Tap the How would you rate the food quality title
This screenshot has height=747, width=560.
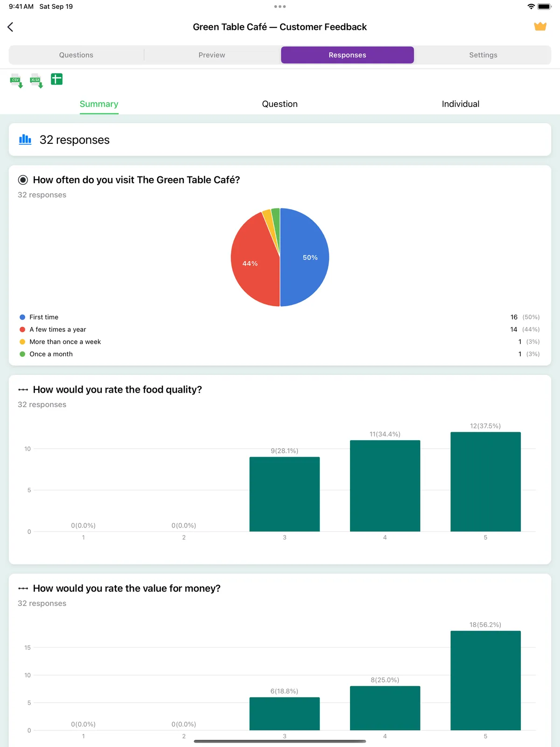pos(117,389)
